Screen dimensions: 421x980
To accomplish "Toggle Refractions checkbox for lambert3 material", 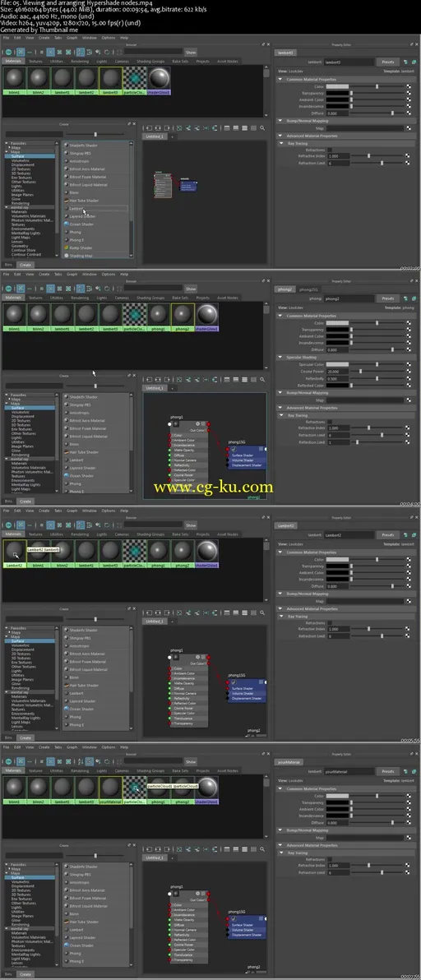I will [330, 150].
